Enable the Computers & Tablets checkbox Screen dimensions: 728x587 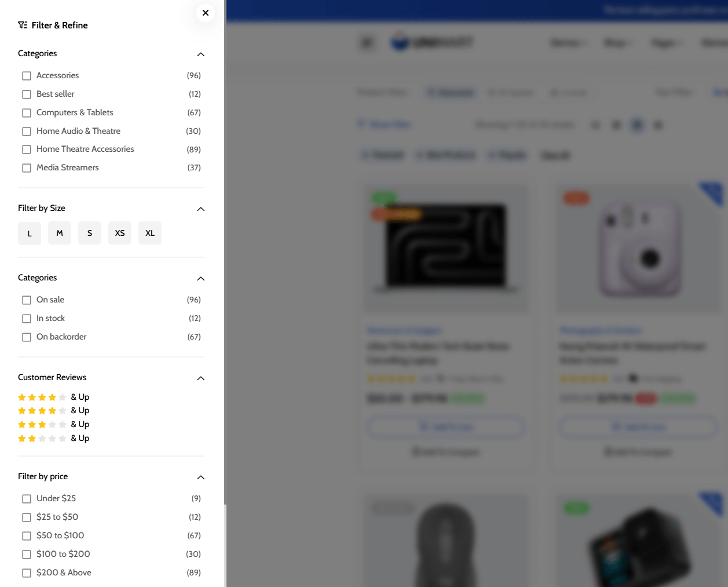click(x=27, y=113)
